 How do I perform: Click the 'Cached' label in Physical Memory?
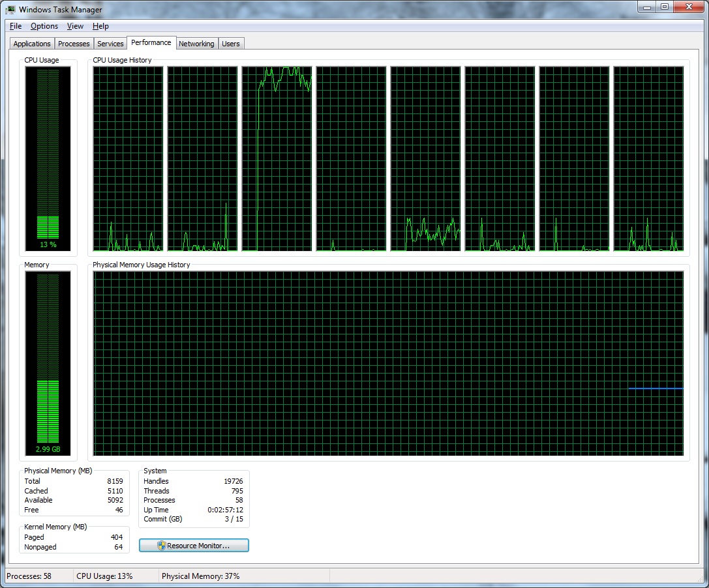[36, 491]
